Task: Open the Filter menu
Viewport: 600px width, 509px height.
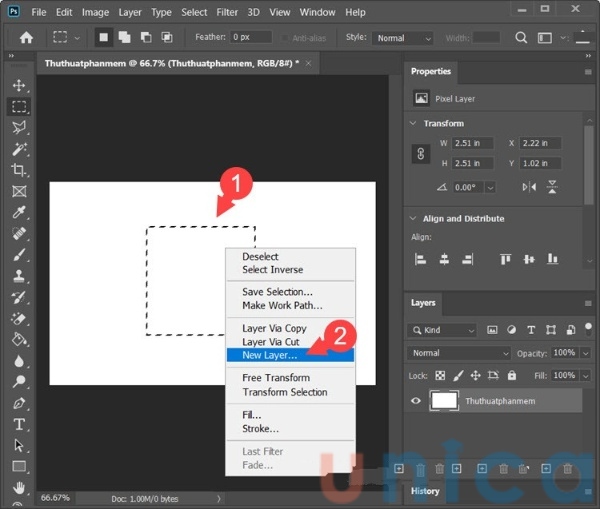Action: click(227, 12)
